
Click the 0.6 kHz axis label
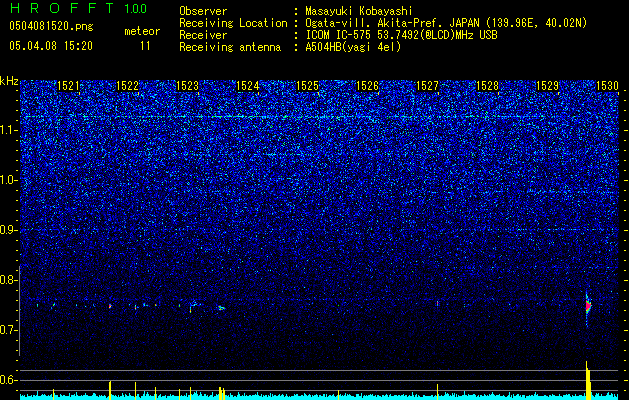point(9,380)
